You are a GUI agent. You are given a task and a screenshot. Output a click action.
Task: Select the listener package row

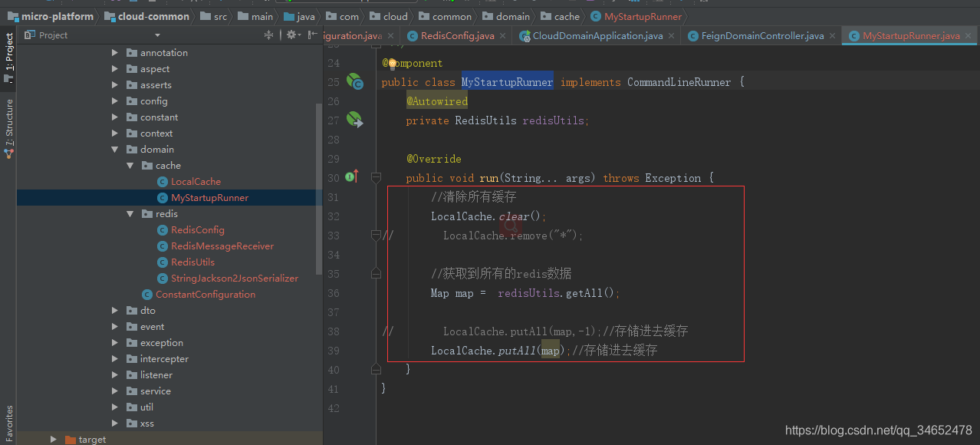click(169, 375)
